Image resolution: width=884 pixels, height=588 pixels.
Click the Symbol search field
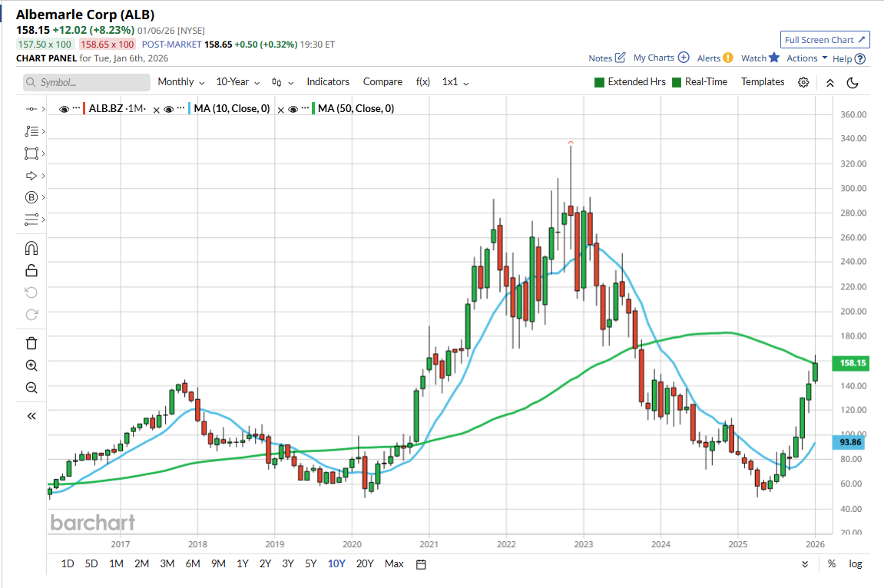coord(87,82)
